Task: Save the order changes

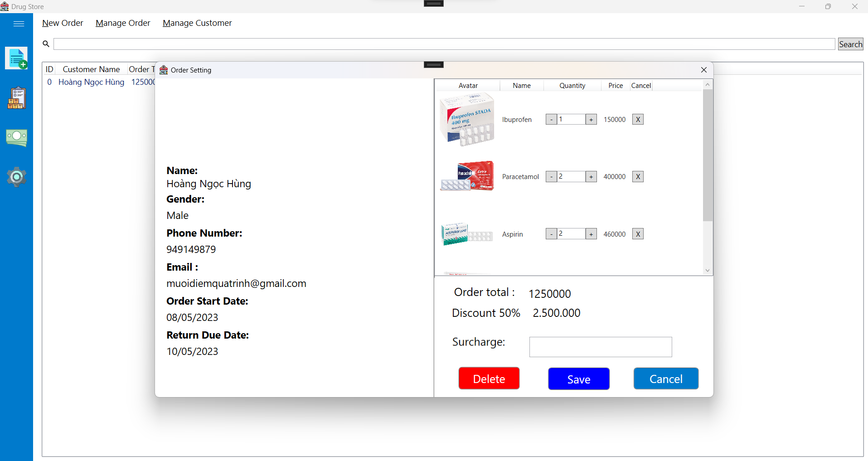Action: coord(578,379)
